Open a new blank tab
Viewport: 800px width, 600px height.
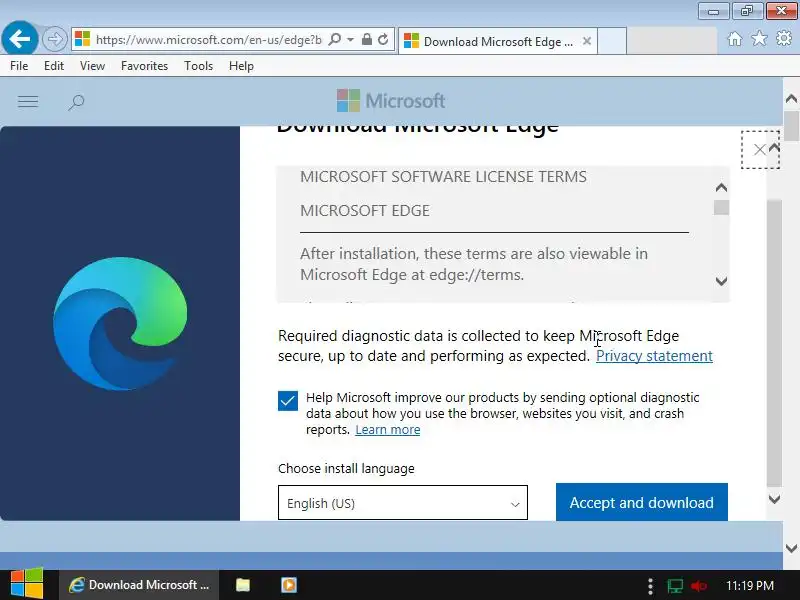pyautogui.click(x=612, y=41)
